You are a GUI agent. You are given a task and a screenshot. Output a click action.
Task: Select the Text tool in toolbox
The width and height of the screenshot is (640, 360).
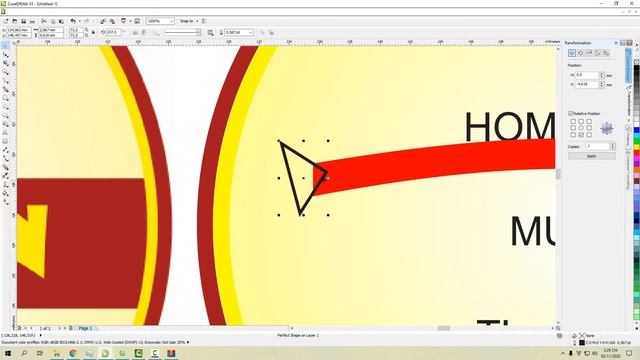click(6, 133)
